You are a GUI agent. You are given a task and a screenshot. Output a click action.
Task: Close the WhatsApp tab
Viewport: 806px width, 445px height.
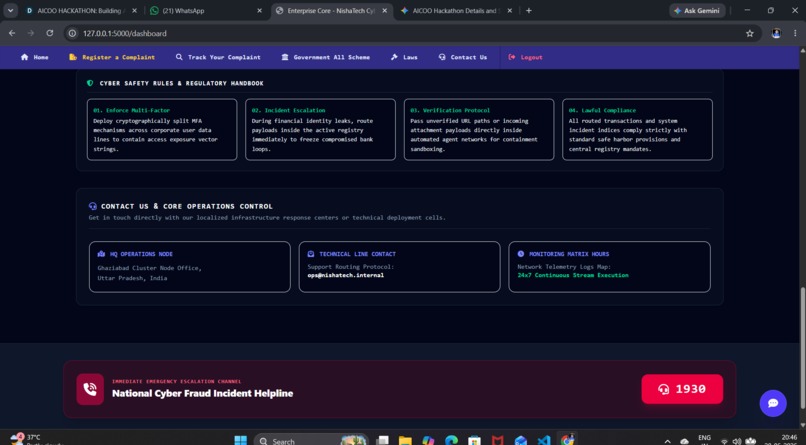(x=260, y=10)
